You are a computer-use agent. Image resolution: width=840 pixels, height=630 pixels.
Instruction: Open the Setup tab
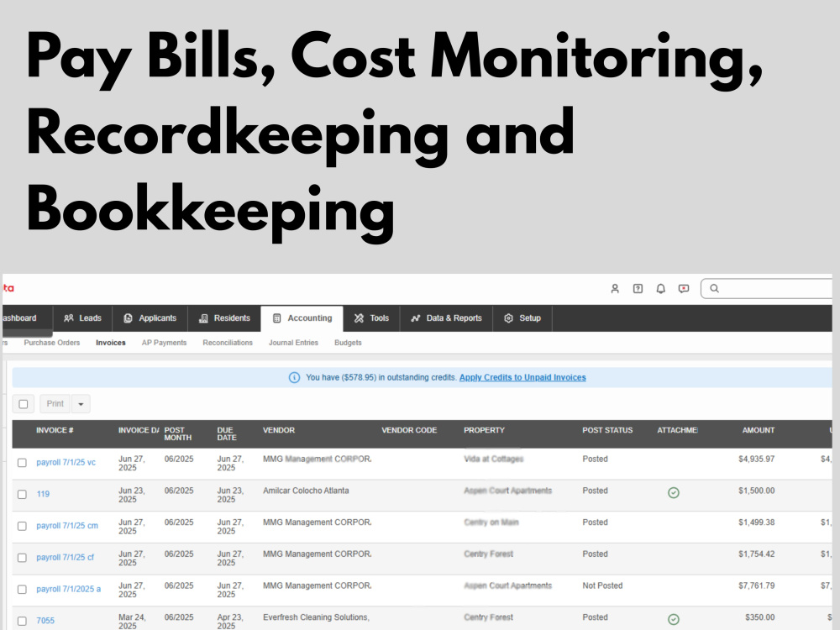click(x=522, y=318)
